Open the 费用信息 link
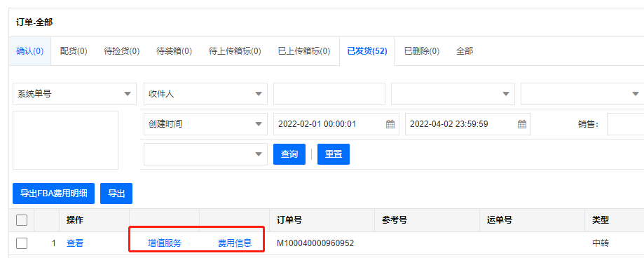Viewport: 644px width, 258px height. point(235,243)
